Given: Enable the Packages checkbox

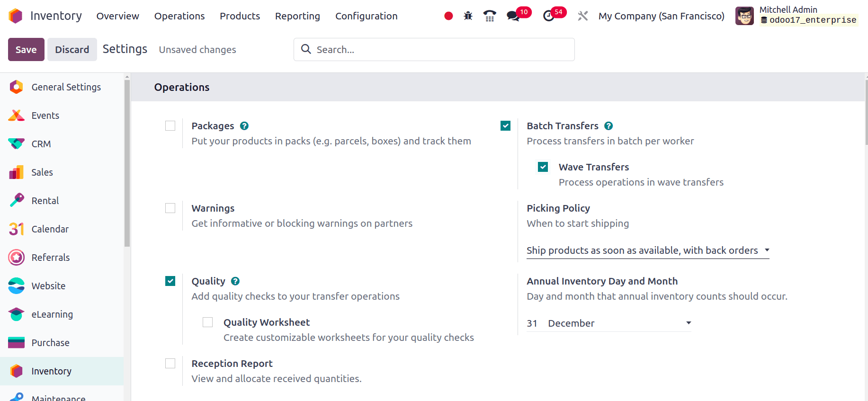Looking at the screenshot, I should [170, 126].
